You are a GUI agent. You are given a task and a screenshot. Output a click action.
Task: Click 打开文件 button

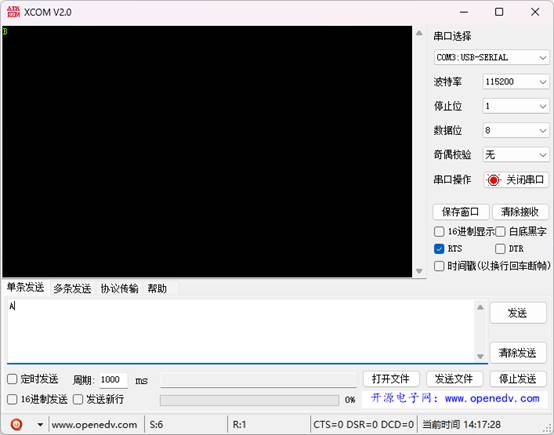(x=391, y=379)
